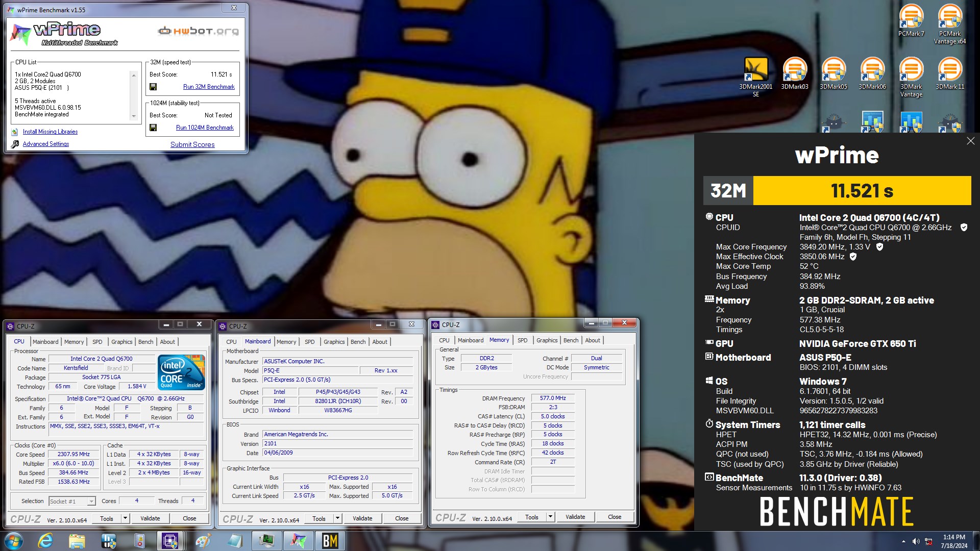This screenshot has width=980, height=551.
Task: Open Windows Explorer folder icon in taskbar
Action: click(77, 541)
